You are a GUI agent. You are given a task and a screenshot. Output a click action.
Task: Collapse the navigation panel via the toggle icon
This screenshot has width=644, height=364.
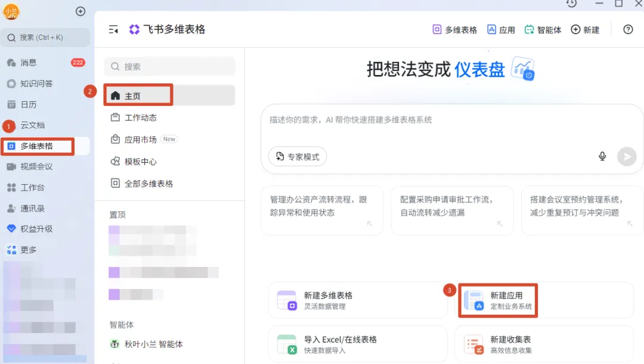click(x=113, y=30)
